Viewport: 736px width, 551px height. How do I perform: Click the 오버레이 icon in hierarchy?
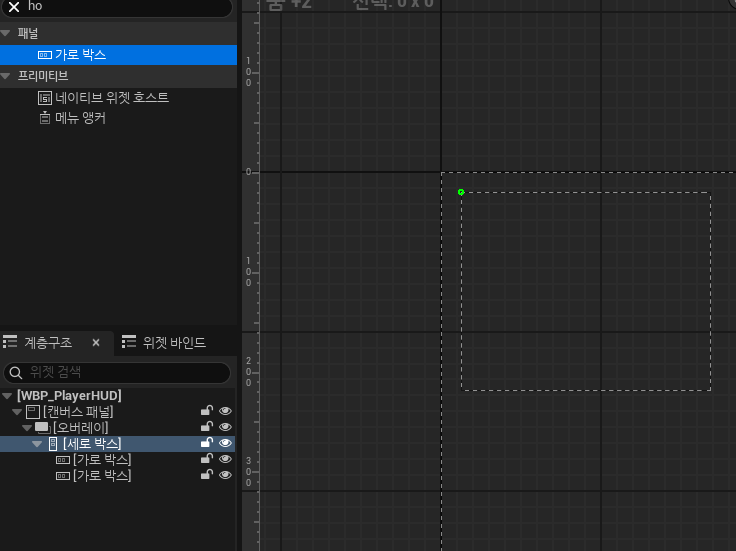(x=43, y=428)
